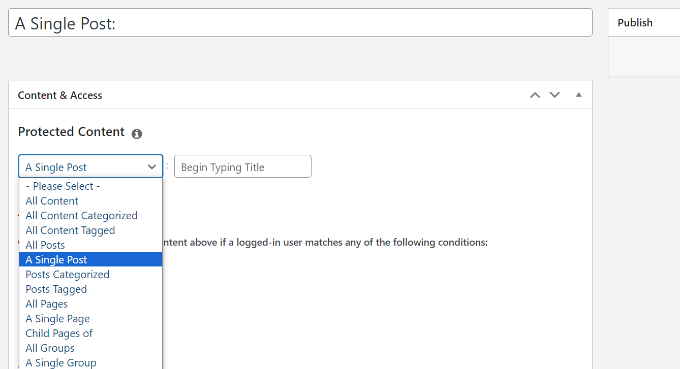Focus the Begin Typing Title field
The image size is (680, 369).
click(x=243, y=167)
